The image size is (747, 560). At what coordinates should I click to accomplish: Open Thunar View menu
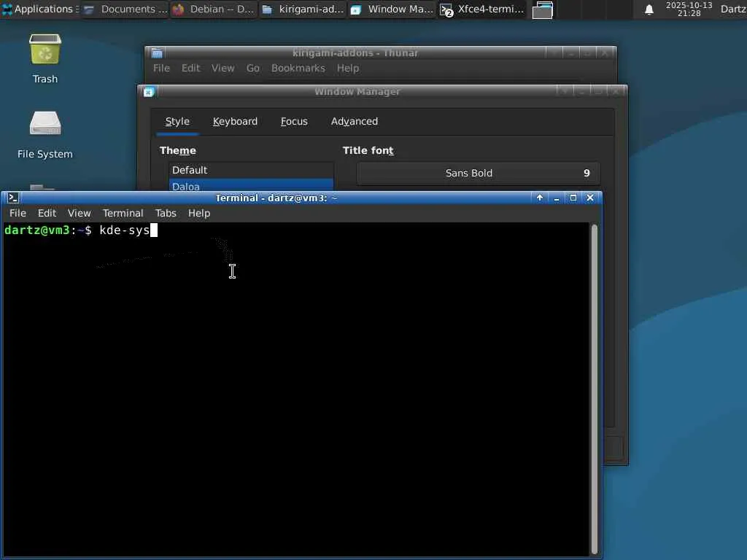coord(223,68)
